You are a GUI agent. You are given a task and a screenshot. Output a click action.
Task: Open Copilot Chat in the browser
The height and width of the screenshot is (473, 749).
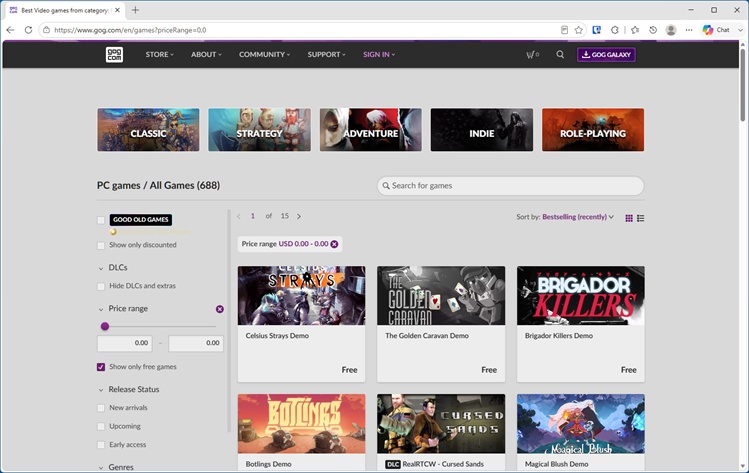(x=716, y=30)
